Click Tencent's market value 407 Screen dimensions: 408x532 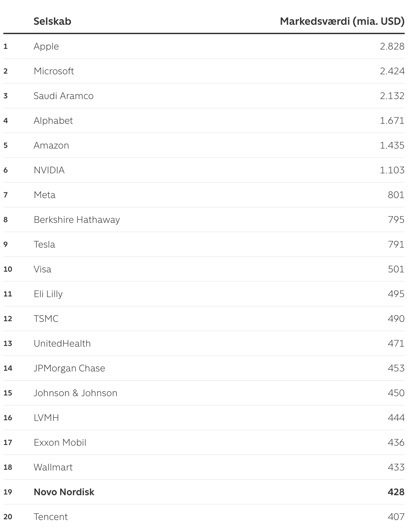[396, 517]
